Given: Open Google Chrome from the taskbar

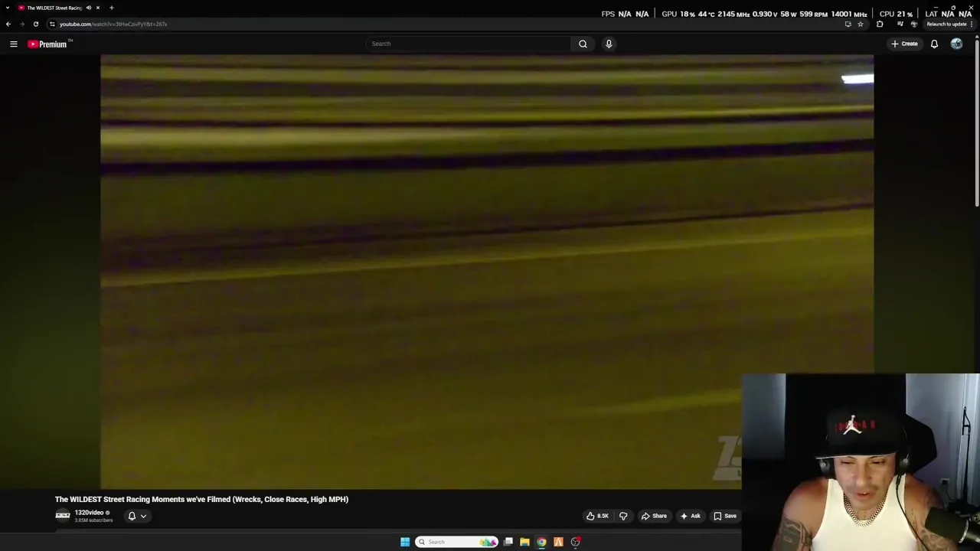Looking at the screenshot, I should (541, 542).
